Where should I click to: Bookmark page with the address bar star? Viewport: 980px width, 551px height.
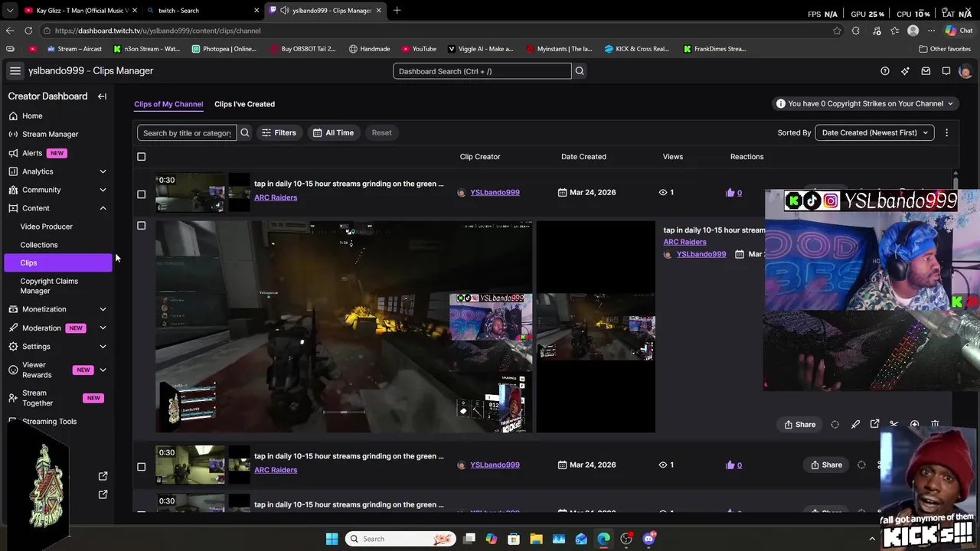point(837,31)
